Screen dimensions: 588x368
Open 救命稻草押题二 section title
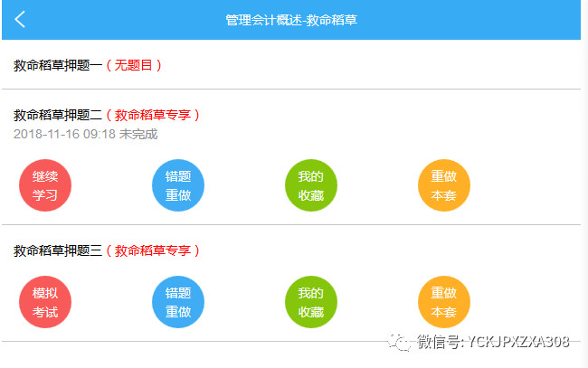coord(58,115)
